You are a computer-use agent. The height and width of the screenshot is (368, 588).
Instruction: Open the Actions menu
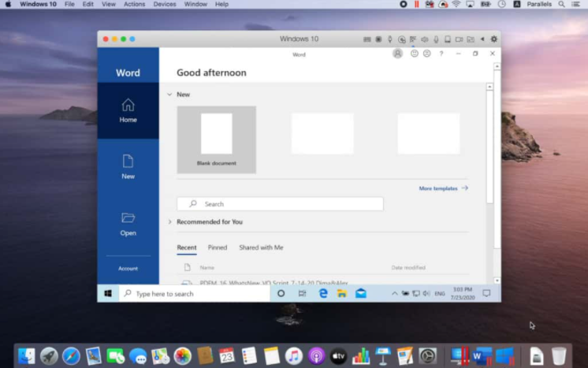coord(134,4)
